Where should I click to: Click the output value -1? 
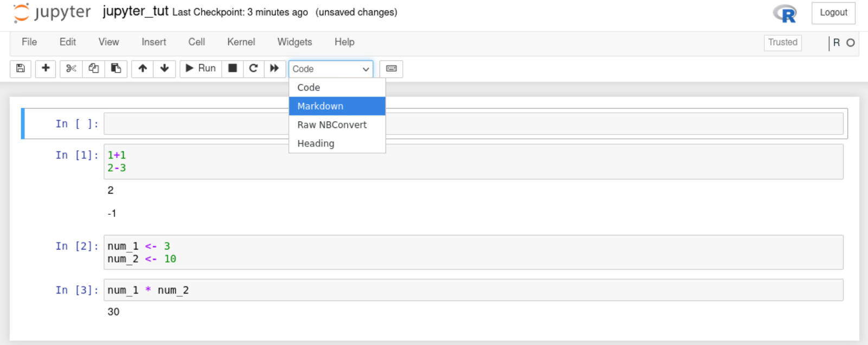click(112, 214)
